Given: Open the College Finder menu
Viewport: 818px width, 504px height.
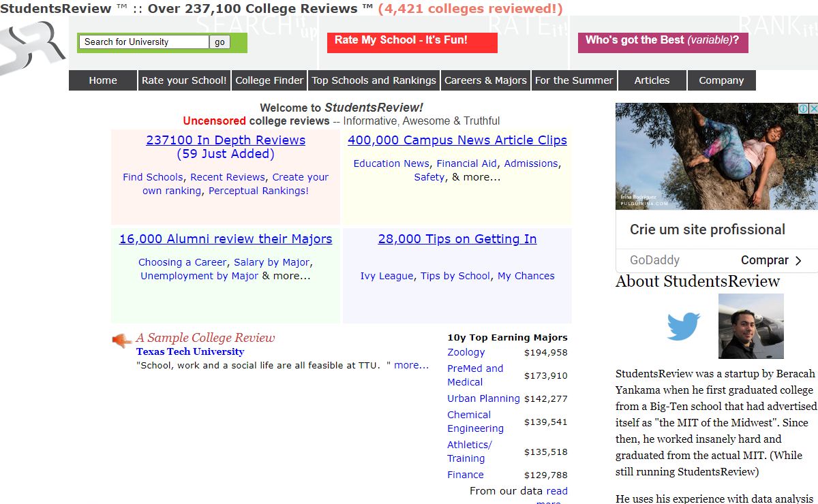Looking at the screenshot, I should (x=269, y=80).
